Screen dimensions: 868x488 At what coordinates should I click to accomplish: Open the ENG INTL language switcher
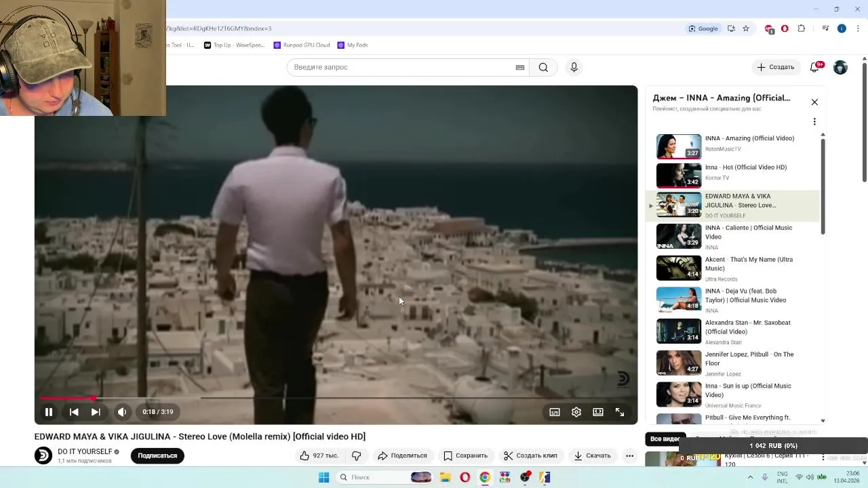point(782,477)
